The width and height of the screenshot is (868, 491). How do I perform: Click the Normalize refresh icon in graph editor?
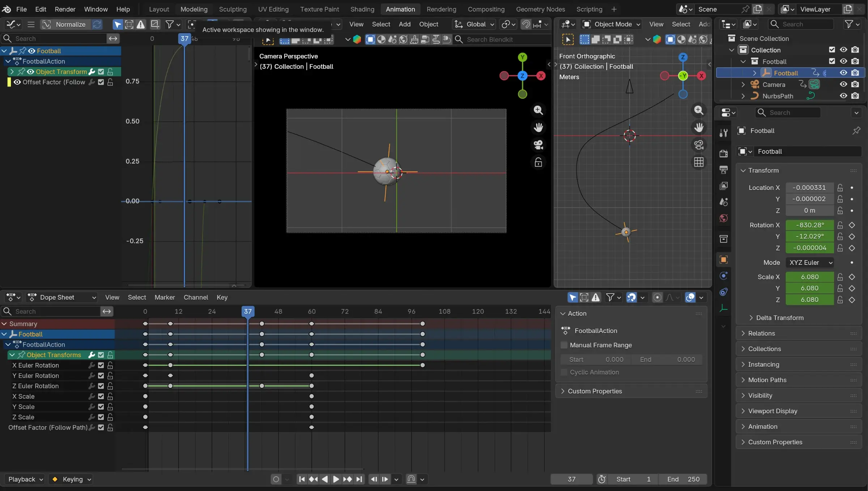pyautogui.click(x=97, y=24)
